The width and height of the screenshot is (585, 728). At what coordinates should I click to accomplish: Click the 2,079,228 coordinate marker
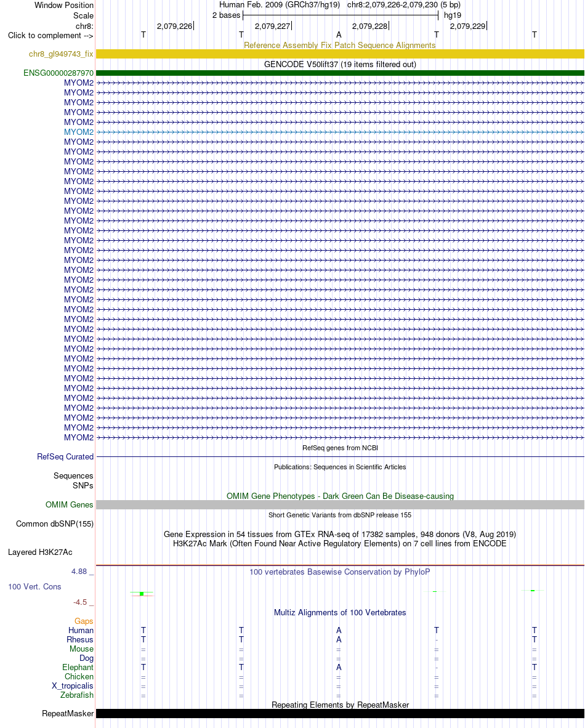coord(371,26)
